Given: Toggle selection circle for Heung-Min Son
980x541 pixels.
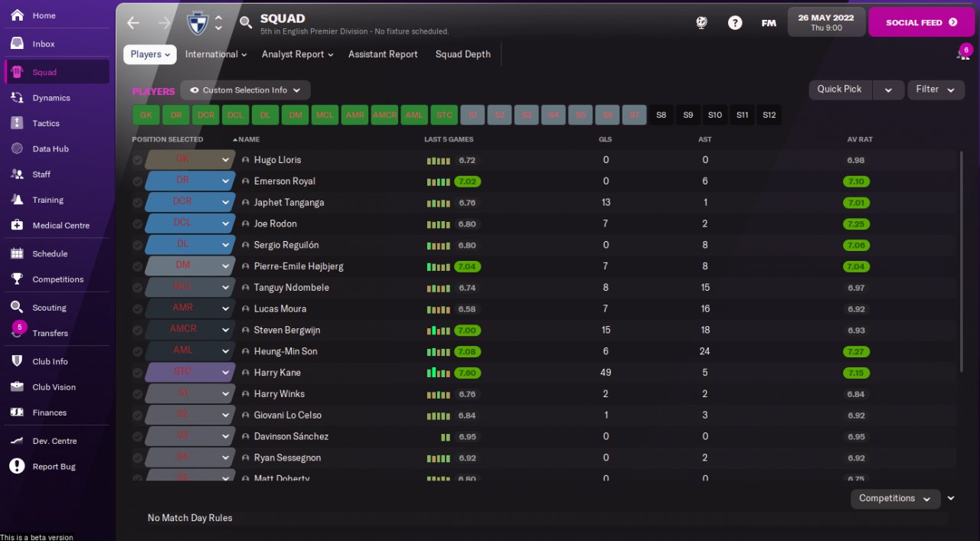Looking at the screenshot, I should [137, 352].
